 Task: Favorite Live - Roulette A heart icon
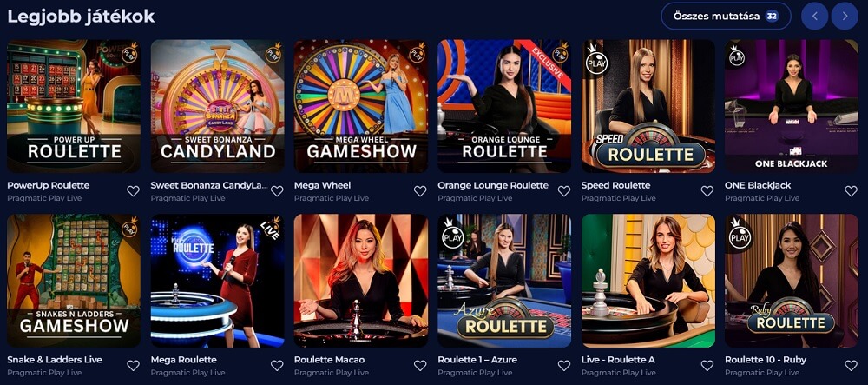pos(707,366)
